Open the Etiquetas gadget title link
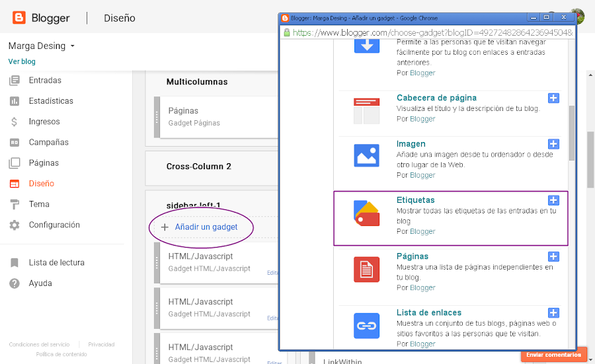 point(416,200)
